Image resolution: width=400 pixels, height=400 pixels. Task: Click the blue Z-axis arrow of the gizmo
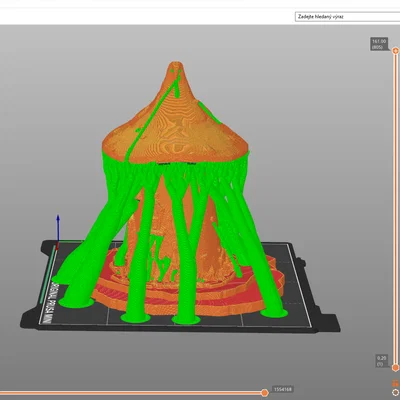[x=58, y=228]
